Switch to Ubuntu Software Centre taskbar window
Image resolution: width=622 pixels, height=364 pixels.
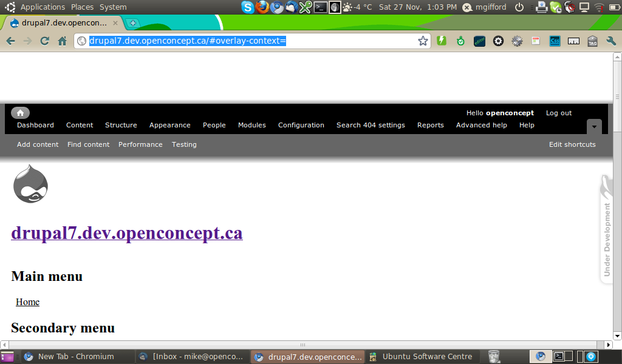pos(422,357)
